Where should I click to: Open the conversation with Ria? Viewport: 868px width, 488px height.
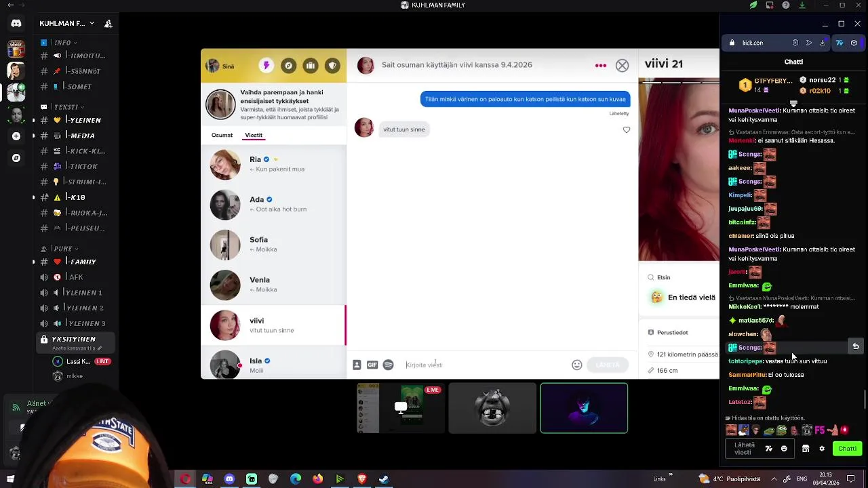(x=273, y=165)
